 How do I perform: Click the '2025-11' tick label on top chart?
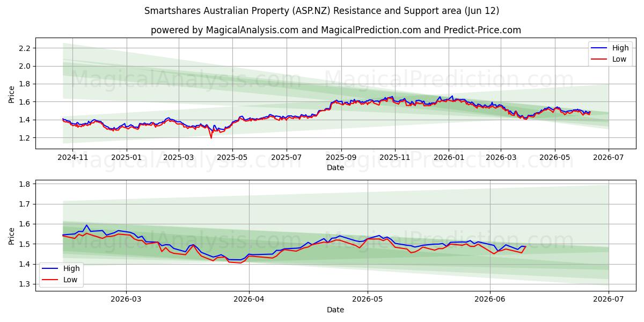394,158
